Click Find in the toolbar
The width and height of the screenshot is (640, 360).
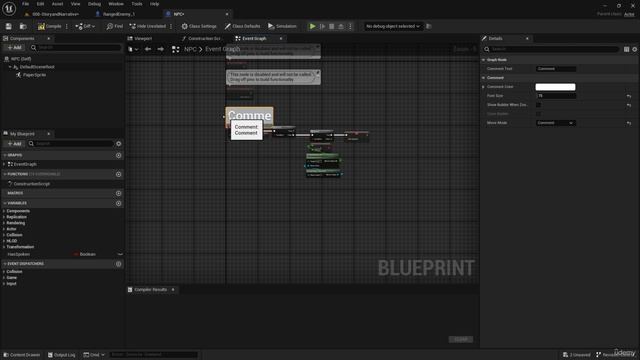[x=115, y=26]
